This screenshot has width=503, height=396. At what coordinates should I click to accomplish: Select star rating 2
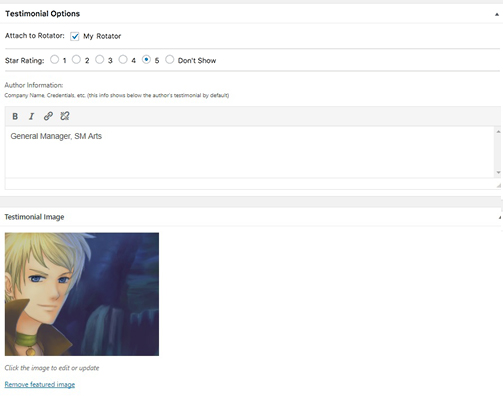pyautogui.click(x=76, y=60)
